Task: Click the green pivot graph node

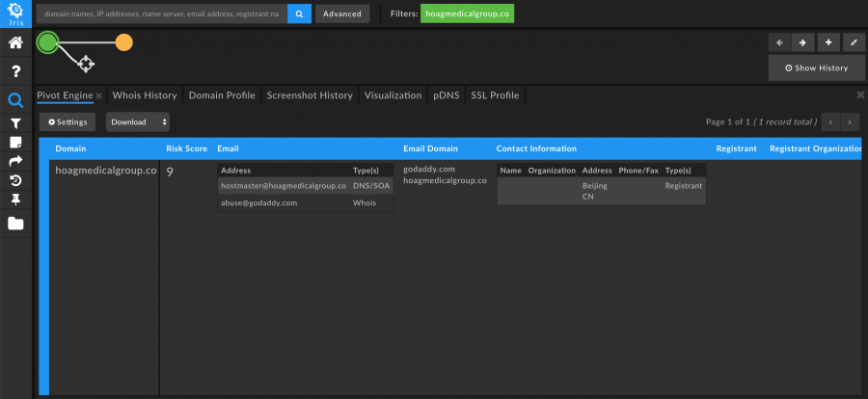Action: pos(48,42)
